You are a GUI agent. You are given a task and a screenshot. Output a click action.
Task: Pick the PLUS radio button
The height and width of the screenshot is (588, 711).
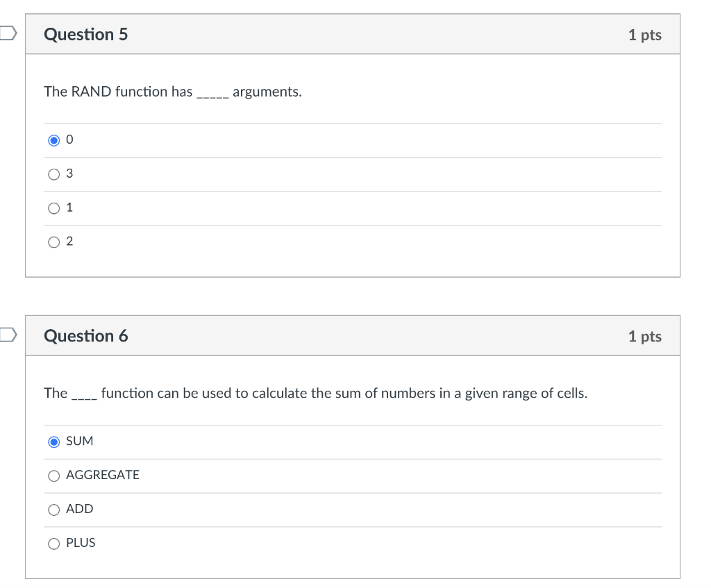(54, 544)
